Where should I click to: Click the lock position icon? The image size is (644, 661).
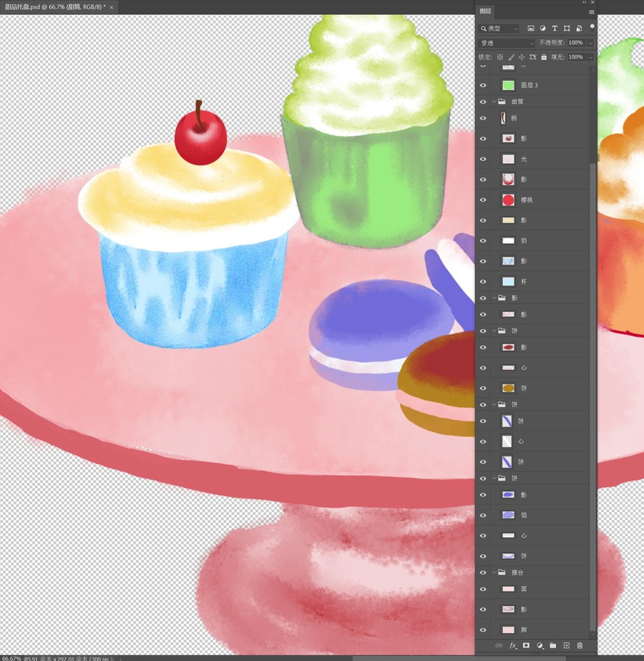coord(522,57)
